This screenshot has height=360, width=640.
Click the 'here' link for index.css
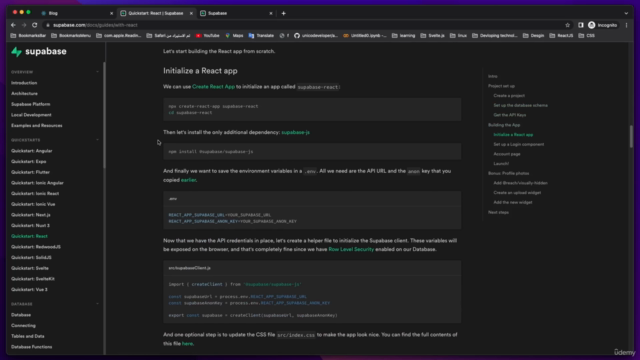pyautogui.click(x=187, y=344)
